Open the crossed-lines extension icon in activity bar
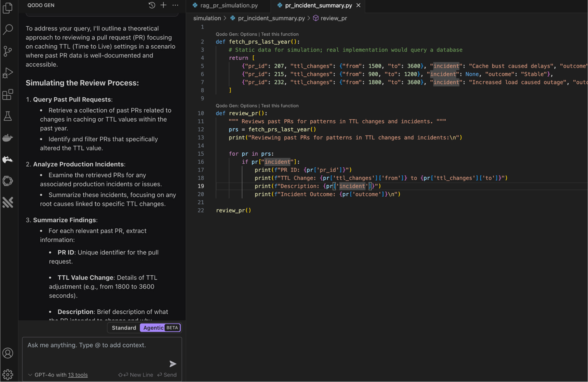 tap(8, 202)
